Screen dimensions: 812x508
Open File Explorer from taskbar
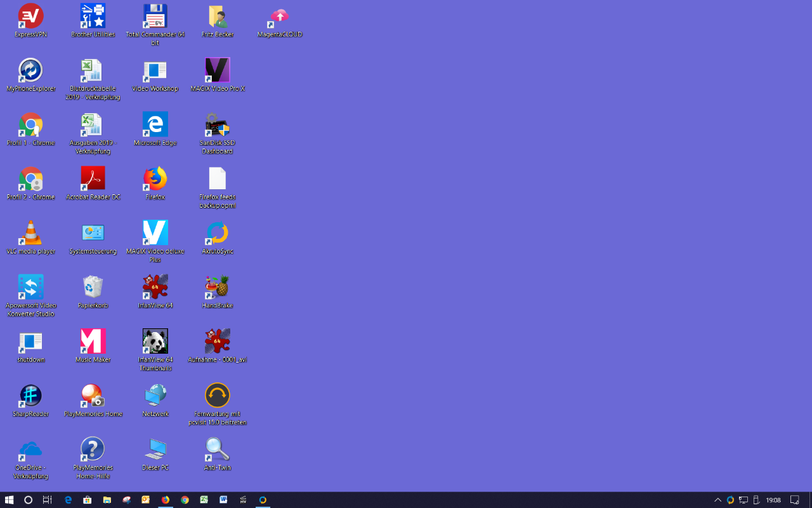pyautogui.click(x=107, y=500)
